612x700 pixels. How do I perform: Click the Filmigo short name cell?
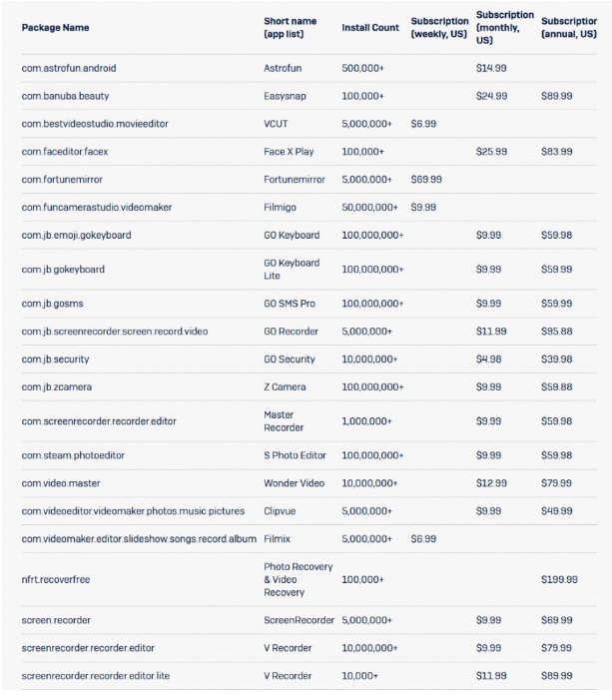point(282,207)
